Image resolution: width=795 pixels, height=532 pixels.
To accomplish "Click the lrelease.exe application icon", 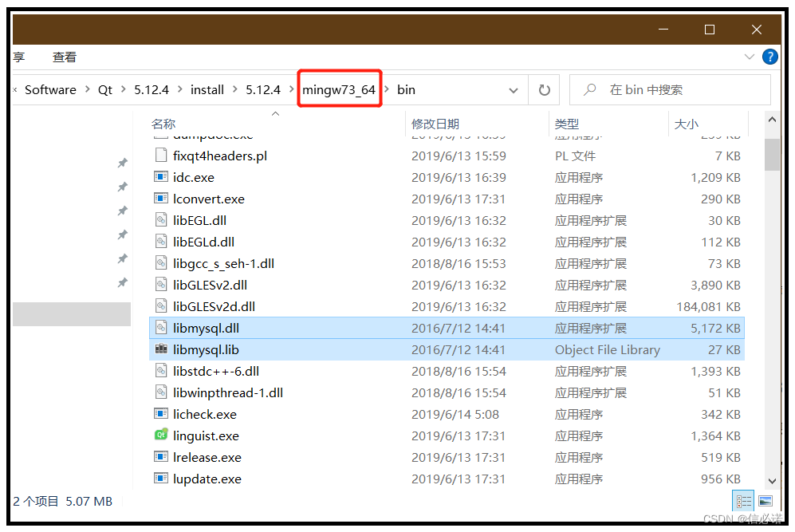I will click(x=161, y=457).
